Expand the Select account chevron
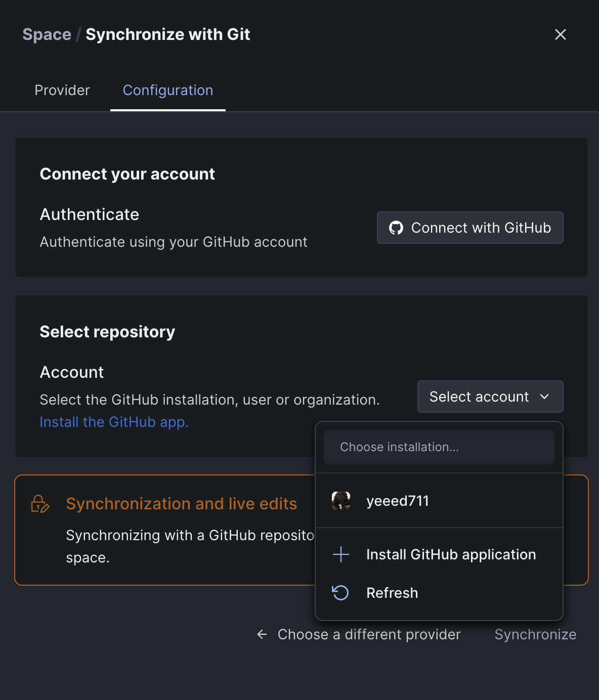The image size is (599, 700). tap(544, 397)
